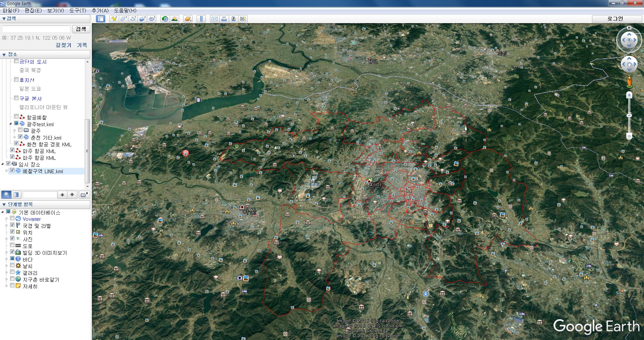Image resolution: width=644 pixels, height=340 pixels.
Task: Click the eye in the look joystick
Action: [x=629, y=40]
